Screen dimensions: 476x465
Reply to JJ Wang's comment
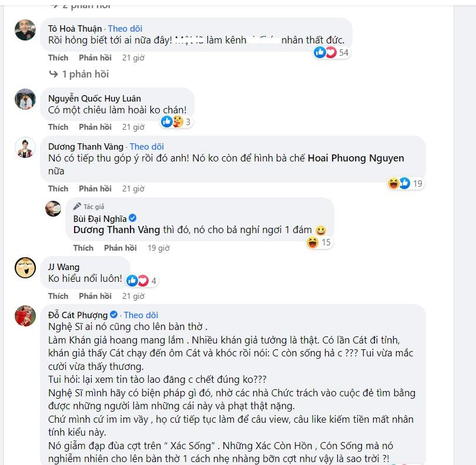pyautogui.click(x=95, y=296)
